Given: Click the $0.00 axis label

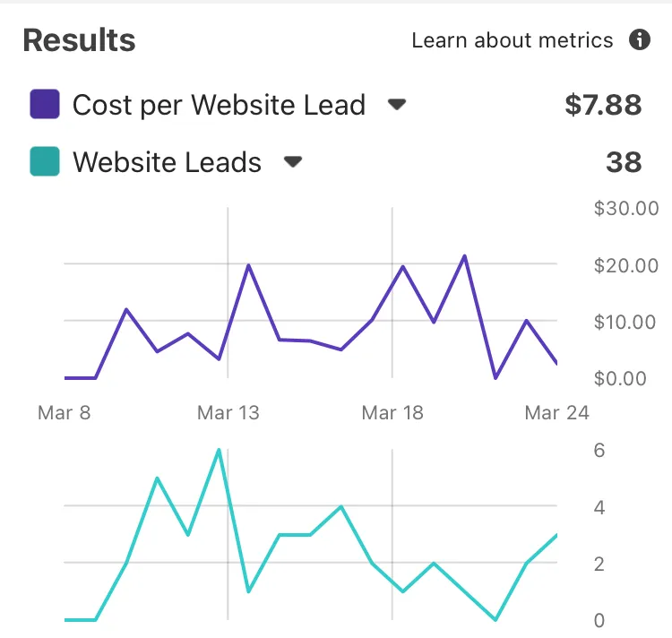Looking at the screenshot, I should tap(620, 378).
